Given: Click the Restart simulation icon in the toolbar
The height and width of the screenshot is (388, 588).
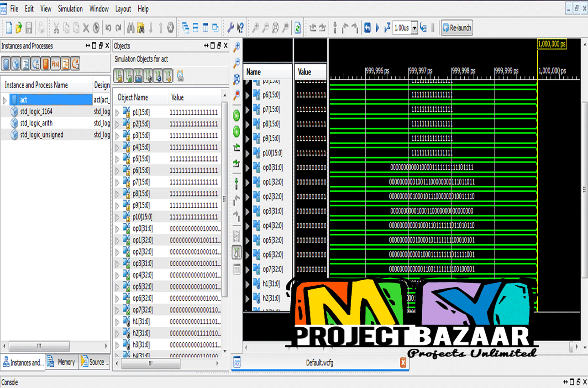Looking at the screenshot, I should pos(367,28).
